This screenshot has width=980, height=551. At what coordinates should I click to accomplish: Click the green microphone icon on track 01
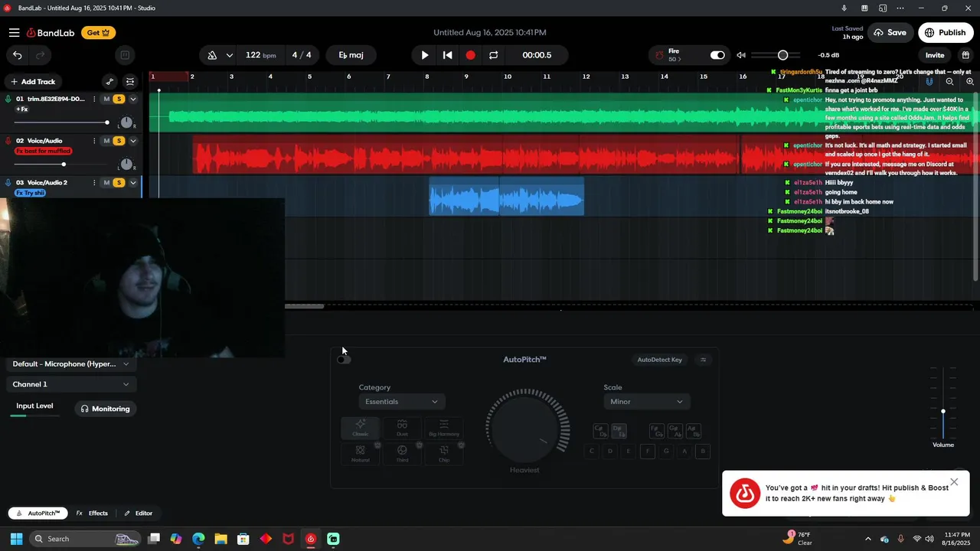tap(8, 99)
